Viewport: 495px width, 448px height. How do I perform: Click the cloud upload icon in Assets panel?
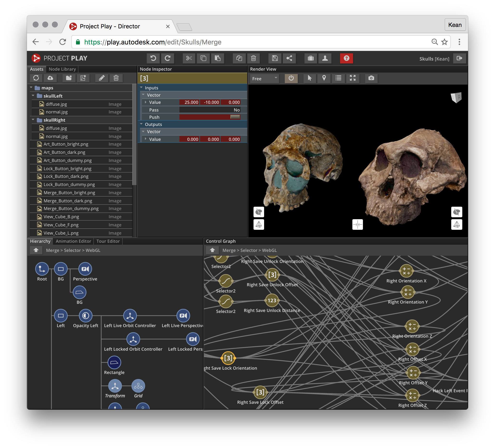pos(50,78)
